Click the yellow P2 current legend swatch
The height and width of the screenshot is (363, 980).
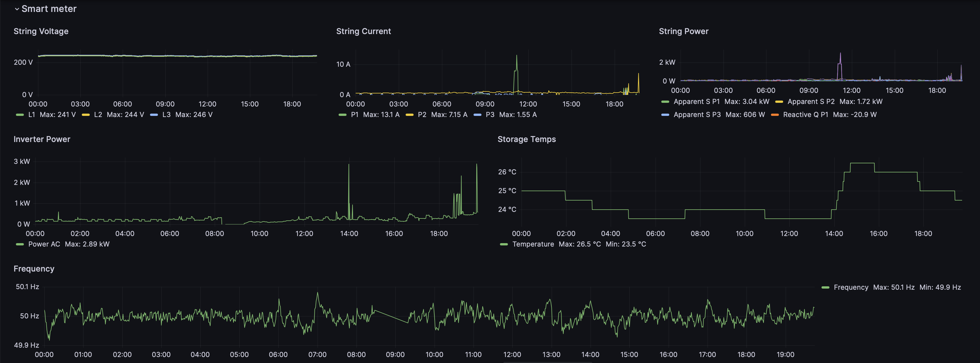(x=409, y=114)
